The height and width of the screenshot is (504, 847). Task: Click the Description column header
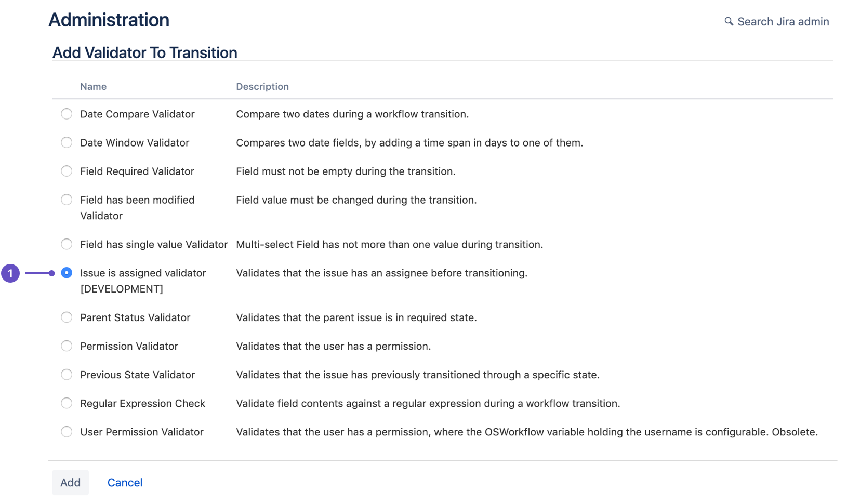262,86
